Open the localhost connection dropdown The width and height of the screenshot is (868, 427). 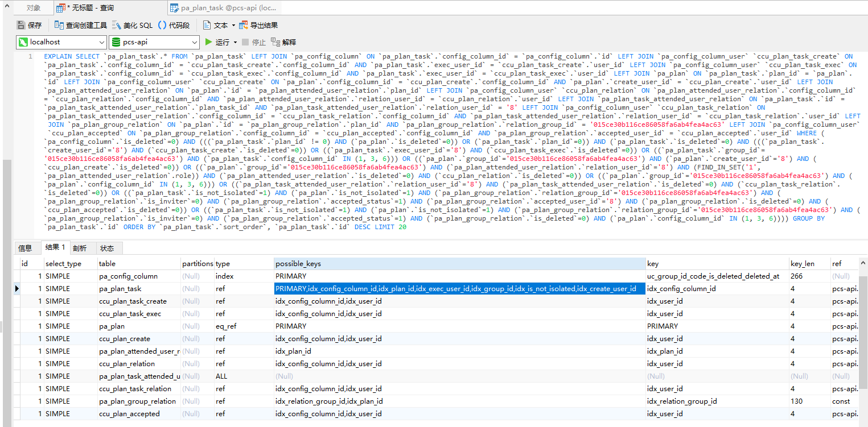click(x=100, y=42)
